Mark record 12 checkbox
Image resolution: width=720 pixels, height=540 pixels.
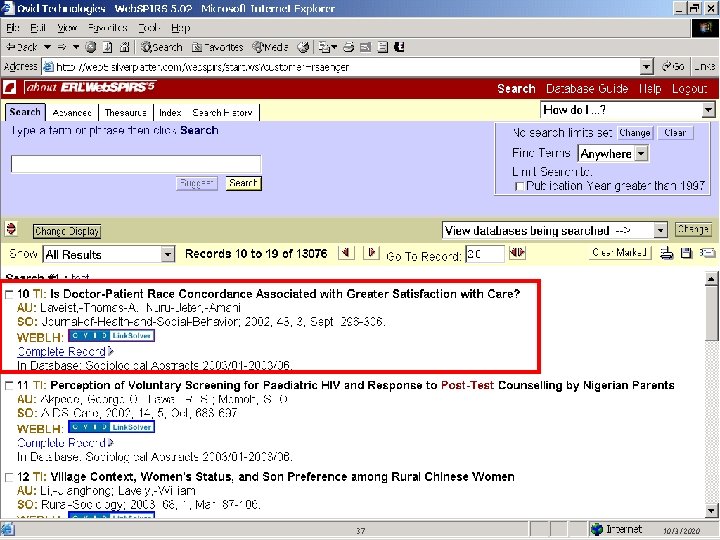tap(9, 477)
